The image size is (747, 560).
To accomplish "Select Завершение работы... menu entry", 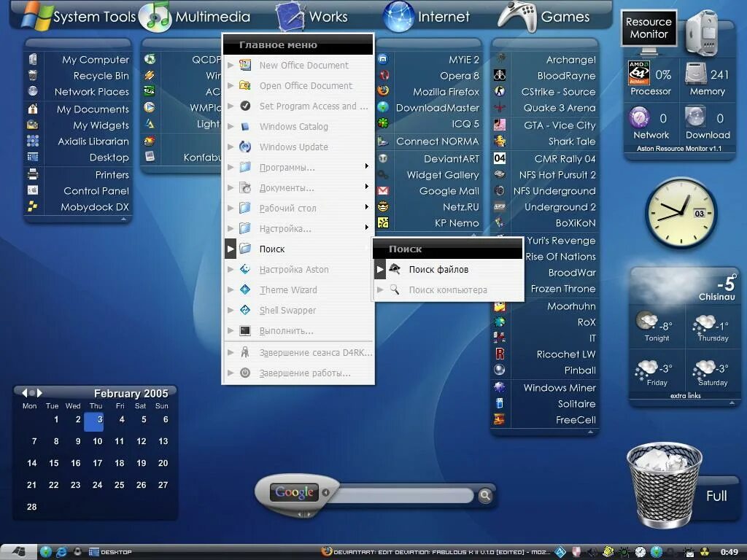I will coord(298,373).
